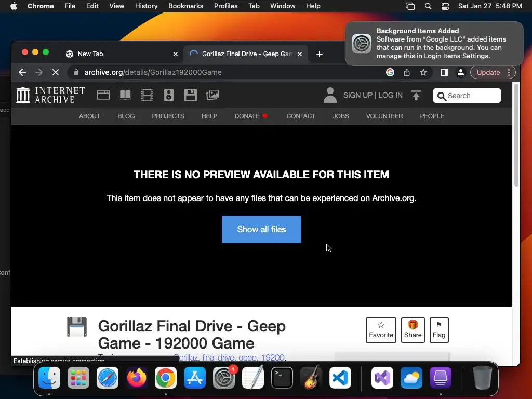The width and height of the screenshot is (532, 399).
Task: Click the Share page icon in address bar
Action: 406,72
